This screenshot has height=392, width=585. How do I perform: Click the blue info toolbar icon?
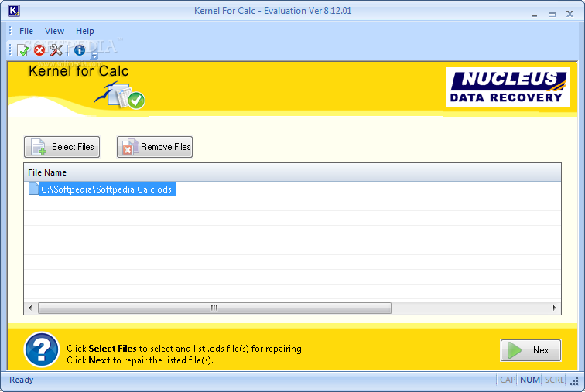click(x=80, y=50)
